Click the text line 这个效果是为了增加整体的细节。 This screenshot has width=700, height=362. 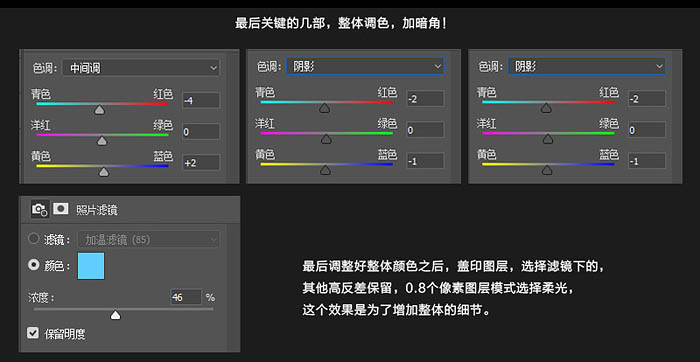click(x=396, y=310)
